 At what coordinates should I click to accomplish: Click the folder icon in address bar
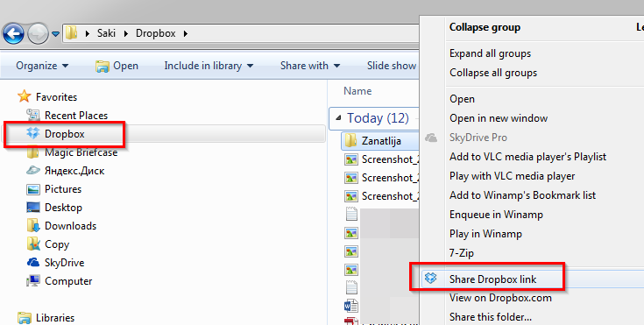click(x=72, y=33)
